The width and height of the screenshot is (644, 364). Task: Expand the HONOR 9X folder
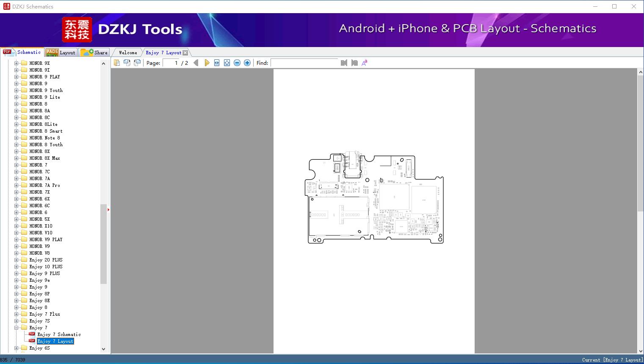coord(17,63)
